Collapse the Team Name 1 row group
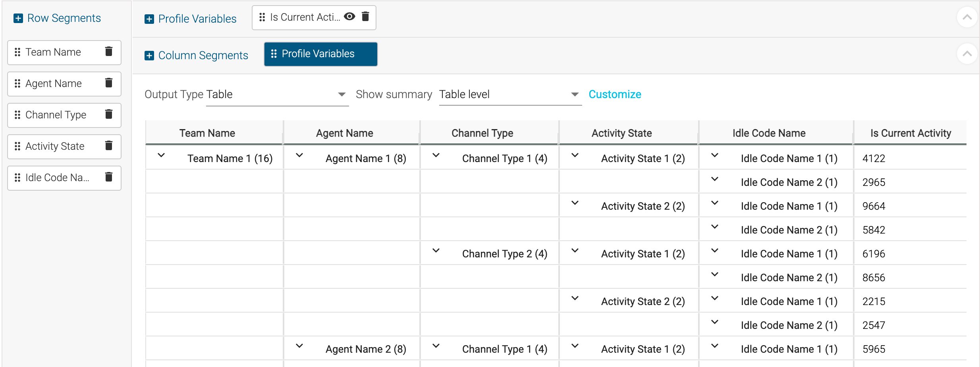Screen dimensions: 980x367 (162, 156)
